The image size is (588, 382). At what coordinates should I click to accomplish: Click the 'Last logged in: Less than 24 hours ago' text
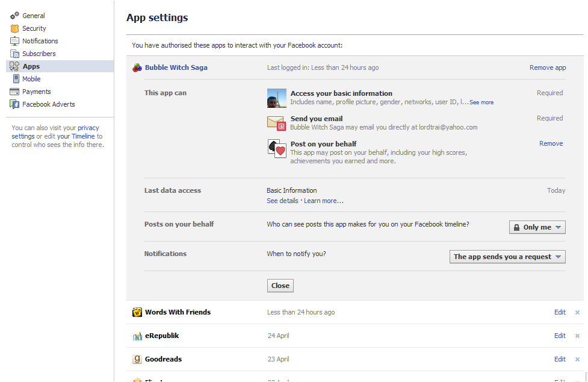tap(323, 67)
